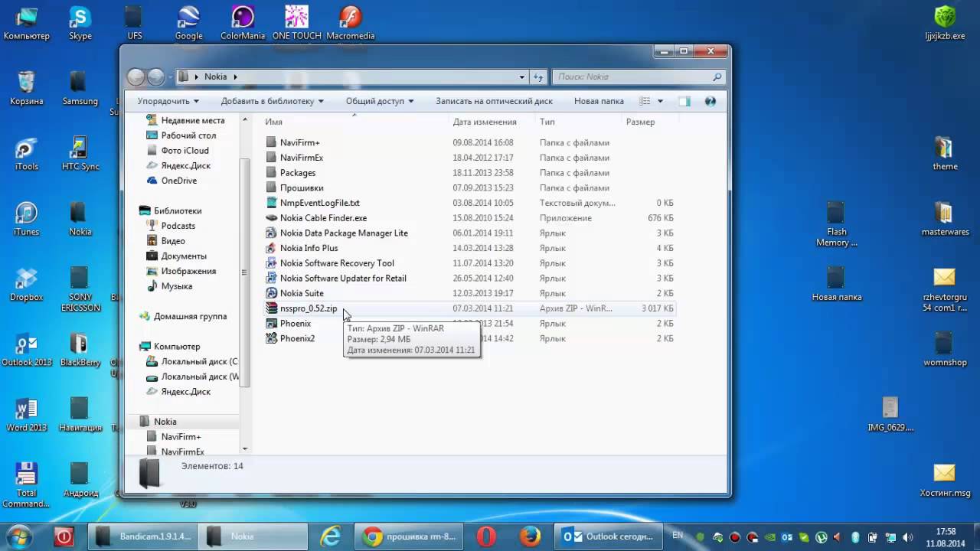This screenshot has height=551, width=980.
Task: Select the Phoenix2 shortcut
Action: (297, 338)
